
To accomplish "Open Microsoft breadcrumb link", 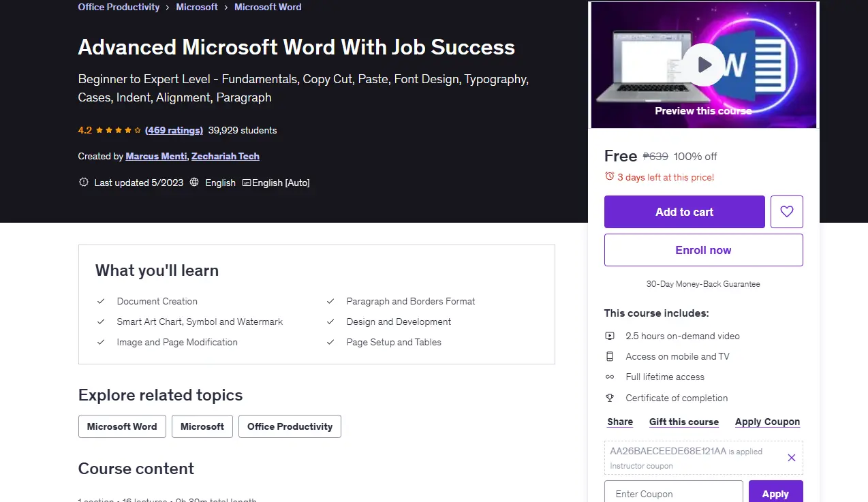I will [x=197, y=7].
